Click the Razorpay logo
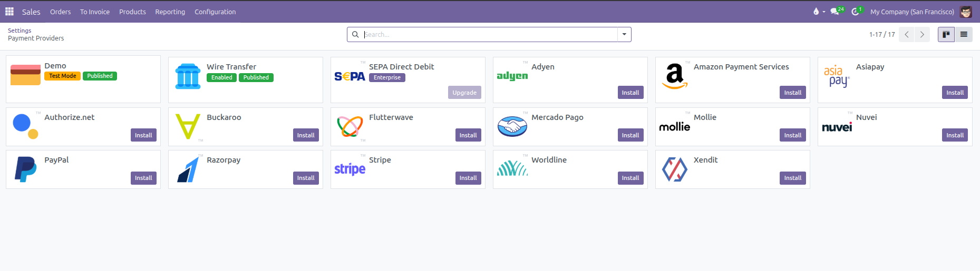 coord(188,169)
